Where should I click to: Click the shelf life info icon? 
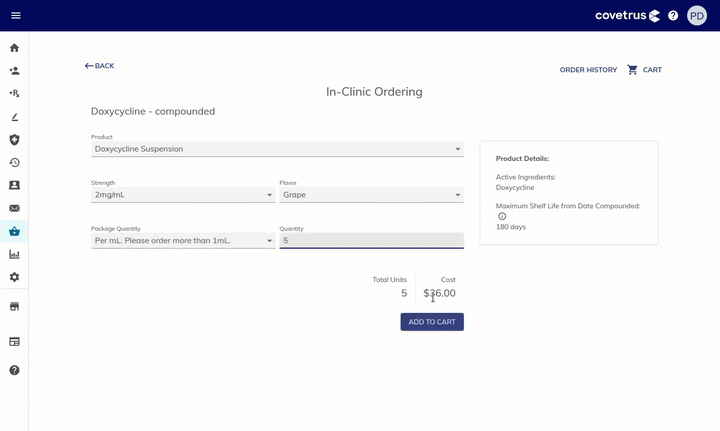[502, 216]
